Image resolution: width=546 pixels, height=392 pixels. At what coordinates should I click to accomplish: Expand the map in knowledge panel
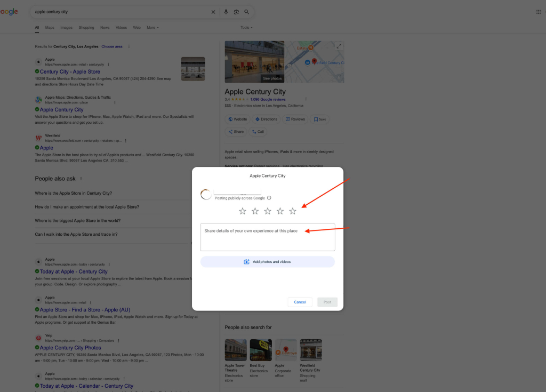(339, 46)
